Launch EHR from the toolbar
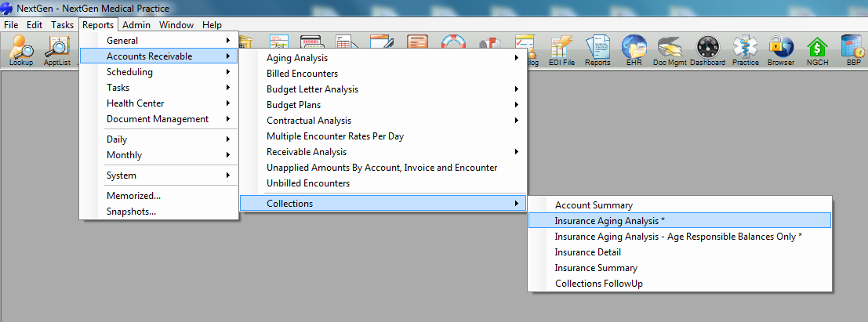Image resolution: width=868 pixels, height=322 pixels. pyautogui.click(x=634, y=50)
